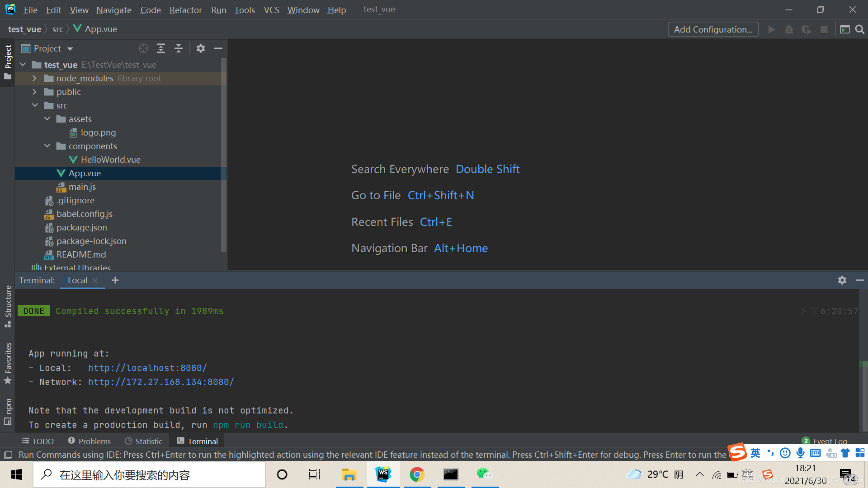Open the Favorites tool window sidebar
Image resolution: width=868 pixels, height=488 pixels.
8,363
